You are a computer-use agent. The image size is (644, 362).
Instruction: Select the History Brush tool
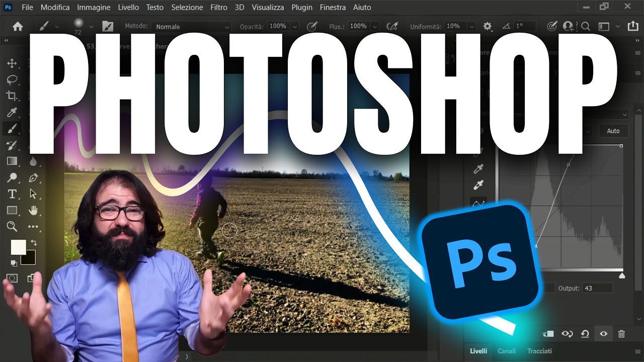12,145
